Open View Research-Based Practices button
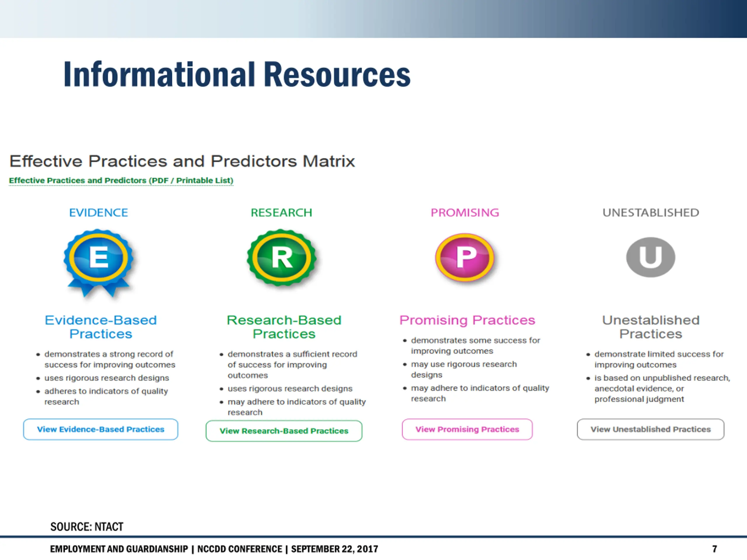 point(284,431)
